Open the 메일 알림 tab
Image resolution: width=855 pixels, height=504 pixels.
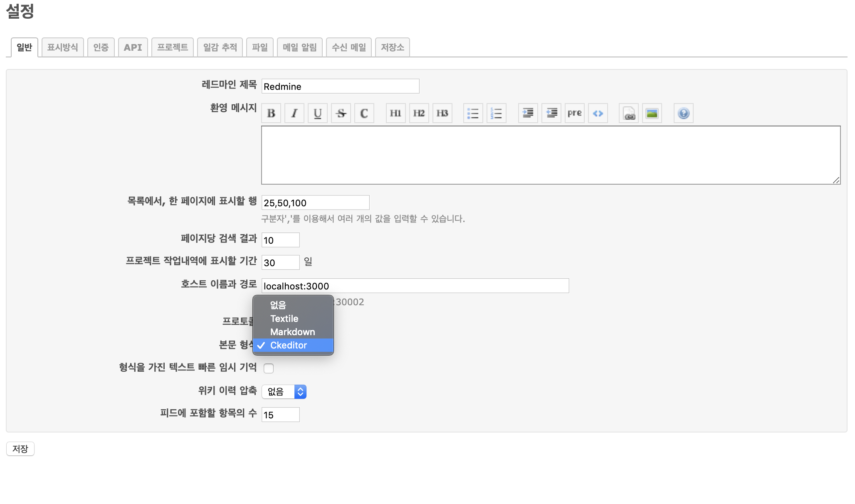299,47
